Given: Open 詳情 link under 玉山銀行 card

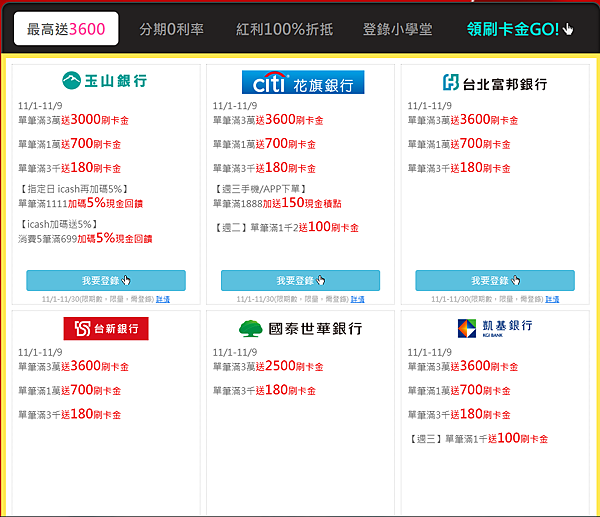Looking at the screenshot, I should tap(163, 299).
